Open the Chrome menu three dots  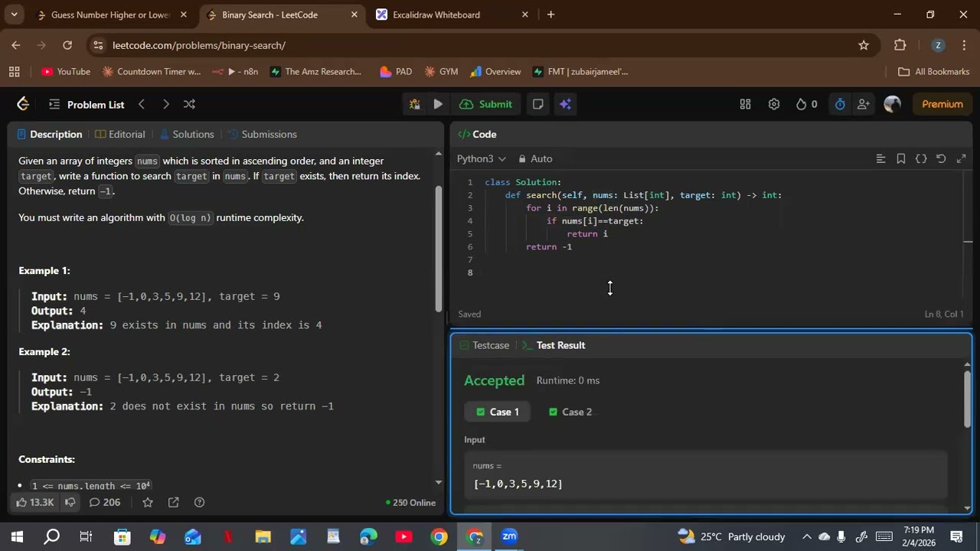964,45
